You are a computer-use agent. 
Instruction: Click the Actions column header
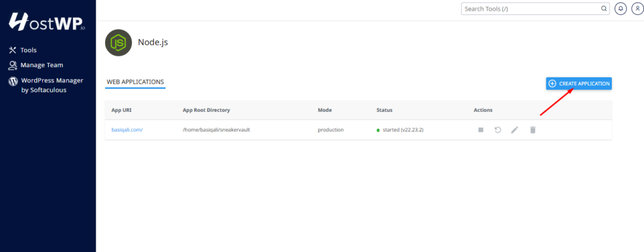pyautogui.click(x=483, y=110)
